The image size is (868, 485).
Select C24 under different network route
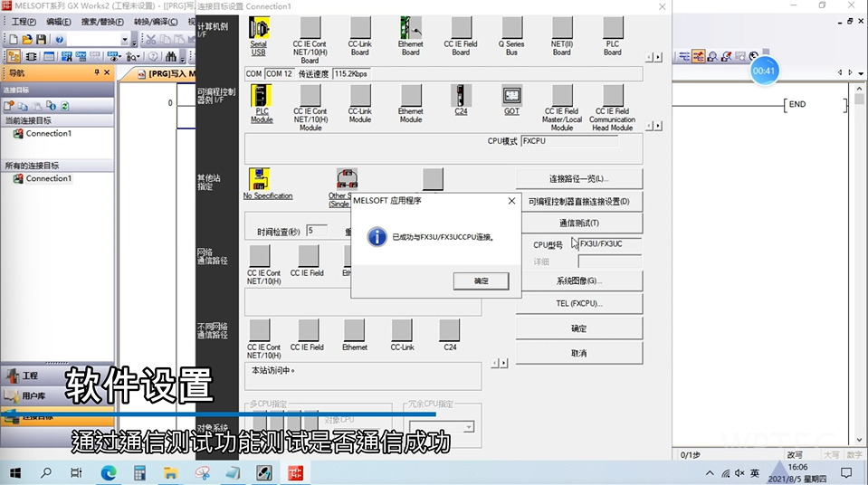tap(450, 330)
